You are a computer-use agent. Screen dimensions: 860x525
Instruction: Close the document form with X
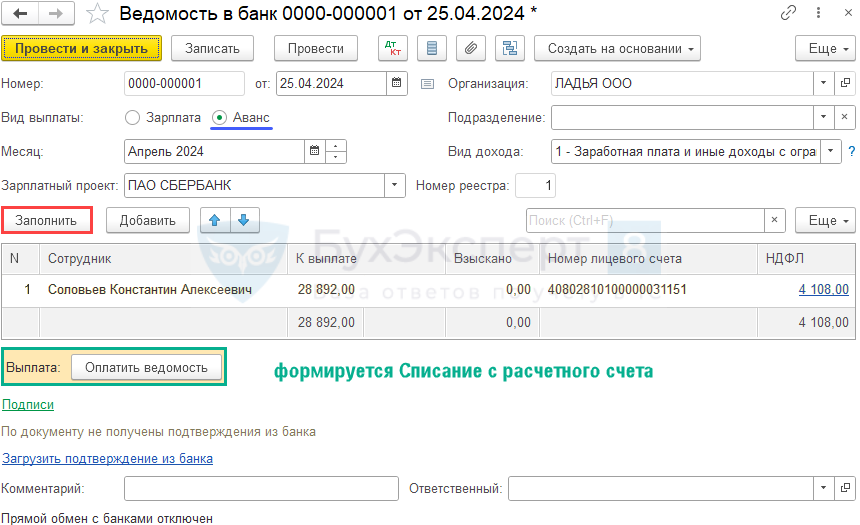tap(848, 13)
